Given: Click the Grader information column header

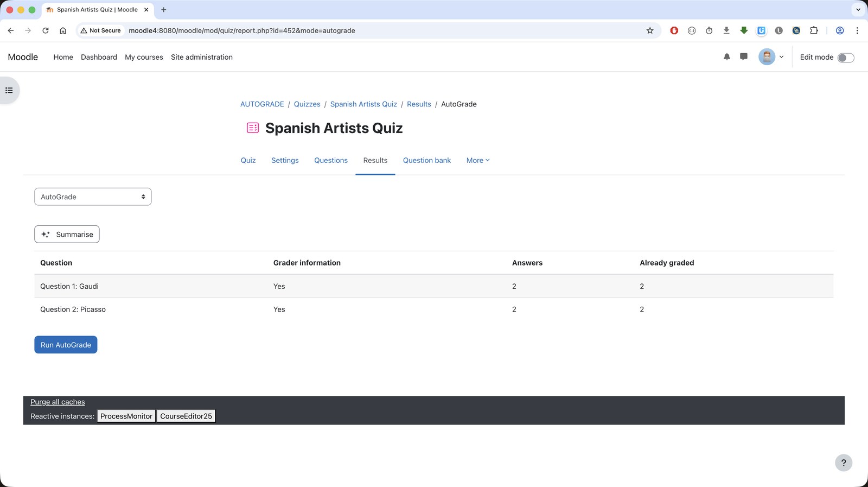Looking at the screenshot, I should click(x=307, y=263).
